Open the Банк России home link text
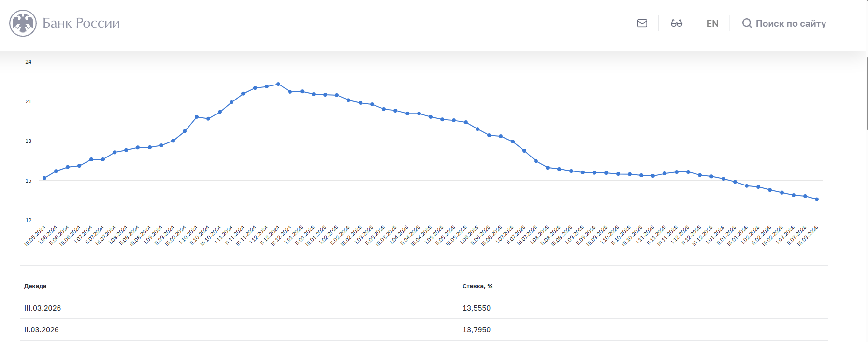This screenshot has width=868, height=342. point(81,23)
